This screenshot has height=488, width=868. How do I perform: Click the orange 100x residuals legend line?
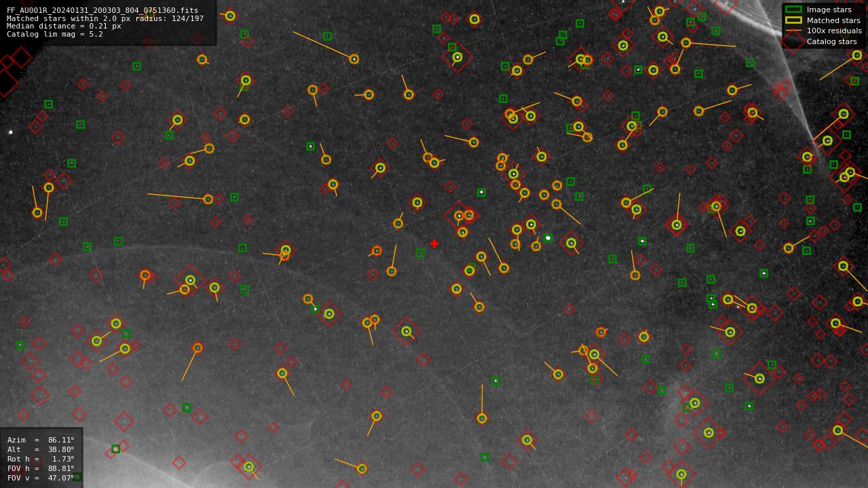click(793, 31)
